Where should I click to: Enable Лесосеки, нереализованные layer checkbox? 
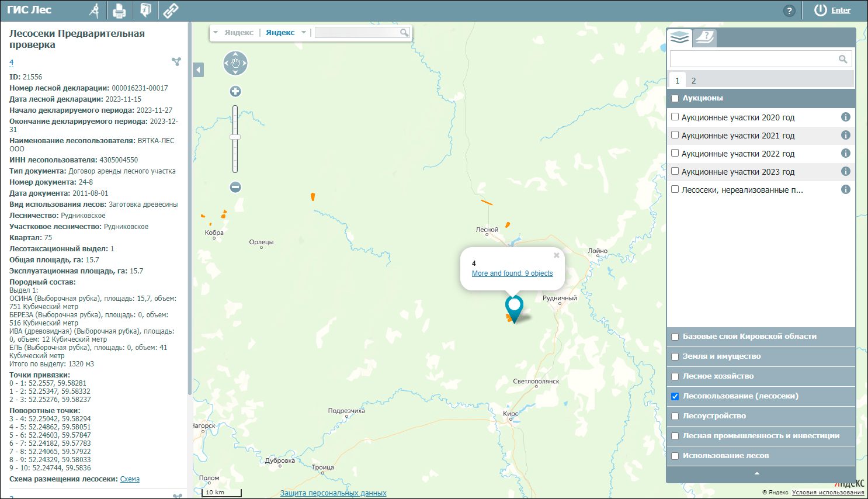tap(675, 189)
